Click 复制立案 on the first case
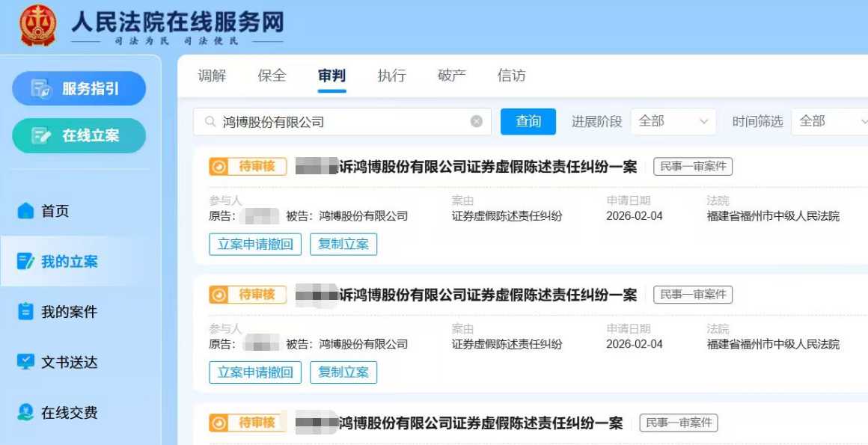 click(x=343, y=244)
